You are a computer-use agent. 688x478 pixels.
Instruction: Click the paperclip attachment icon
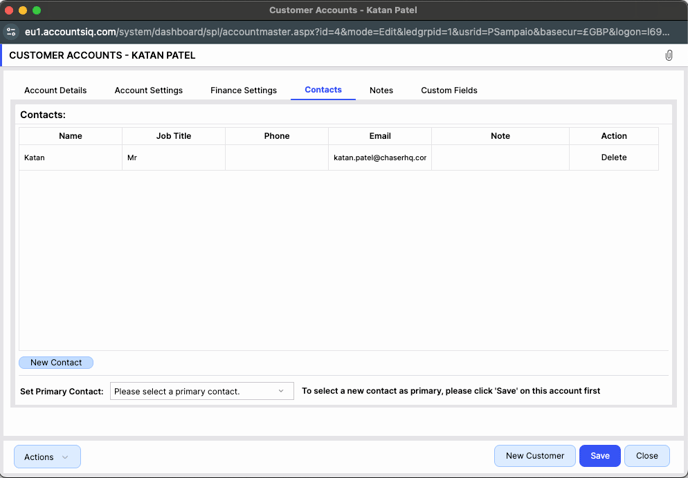(x=669, y=55)
